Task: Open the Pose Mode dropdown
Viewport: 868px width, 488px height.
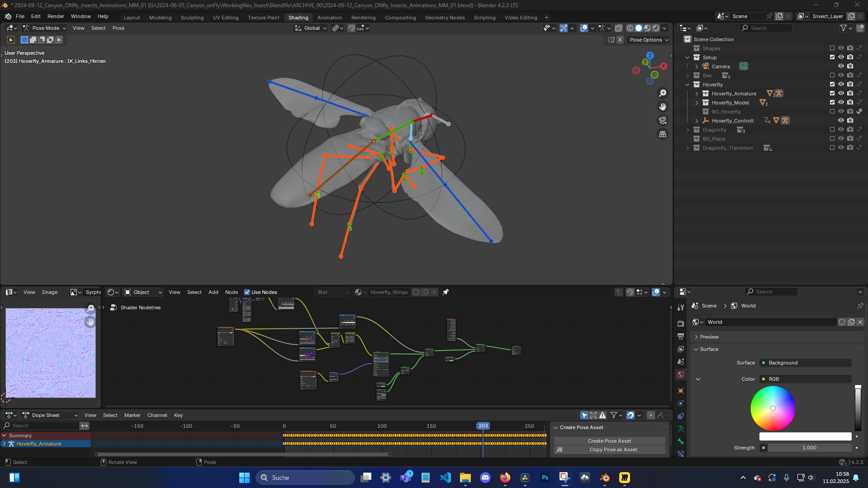Action: pos(45,28)
